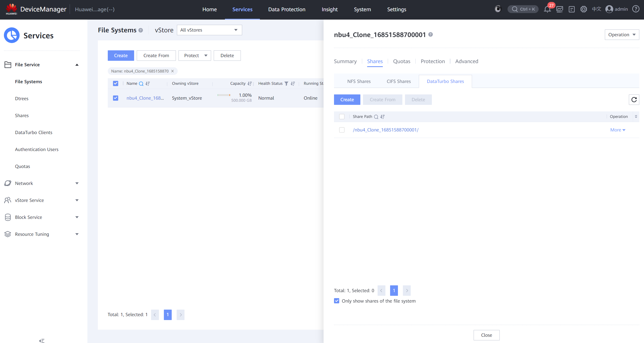Open the Data Protection menu

pos(287,9)
